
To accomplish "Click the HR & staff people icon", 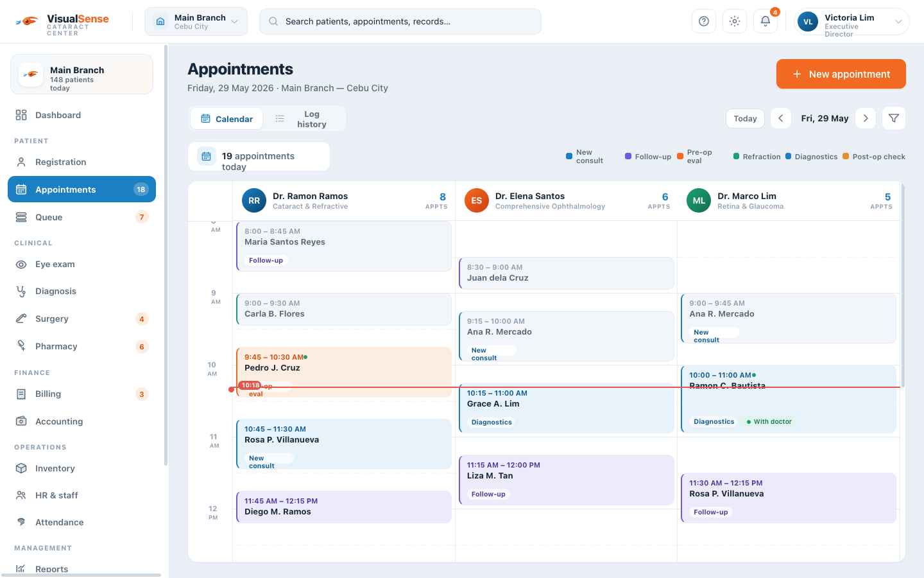I will pos(21,495).
